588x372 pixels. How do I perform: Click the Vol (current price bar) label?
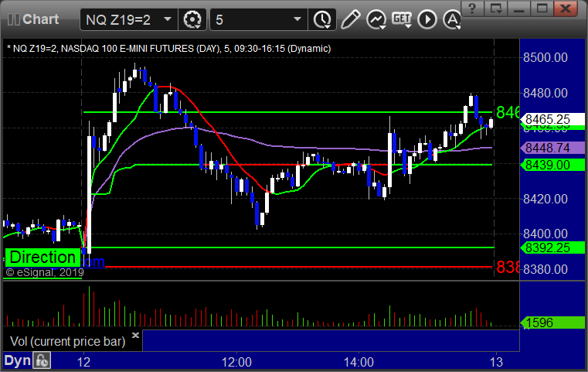pos(67,342)
